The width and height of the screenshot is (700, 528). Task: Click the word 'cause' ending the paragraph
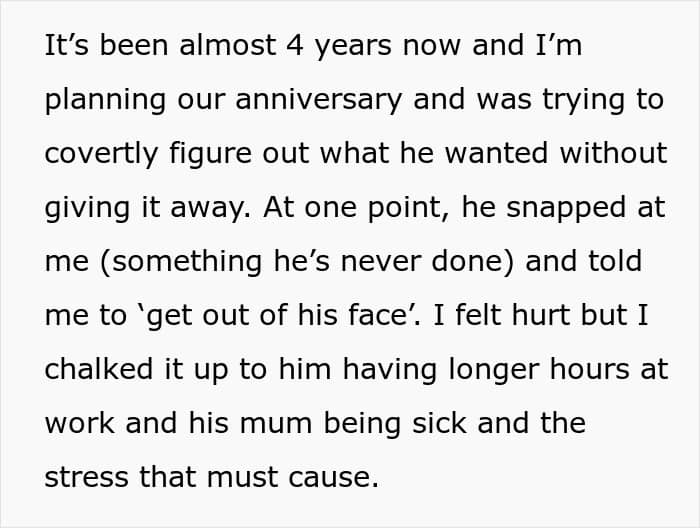click(333, 477)
